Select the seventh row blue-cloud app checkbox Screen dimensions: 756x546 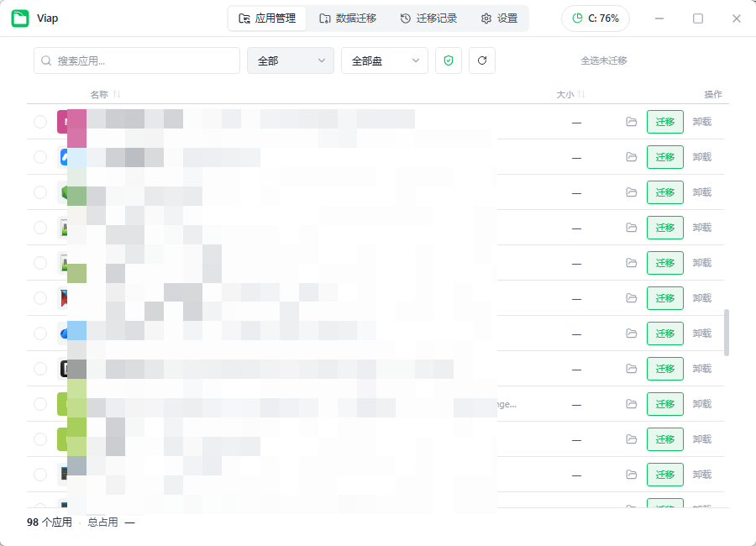coord(40,333)
